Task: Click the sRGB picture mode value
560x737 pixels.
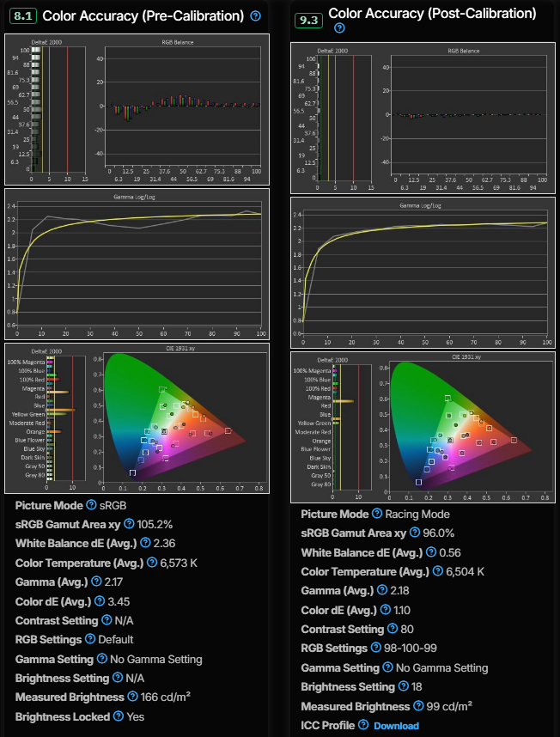Action: click(113, 506)
